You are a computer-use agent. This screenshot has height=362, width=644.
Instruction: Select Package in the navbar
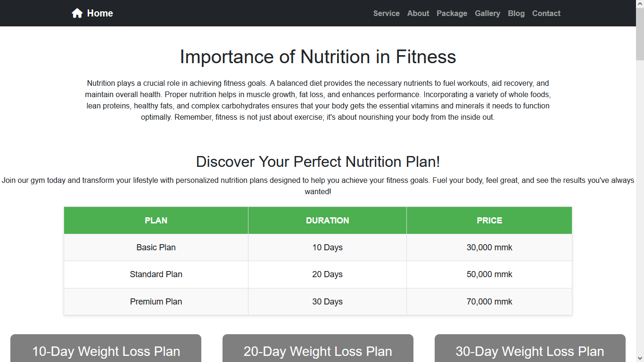point(452,13)
